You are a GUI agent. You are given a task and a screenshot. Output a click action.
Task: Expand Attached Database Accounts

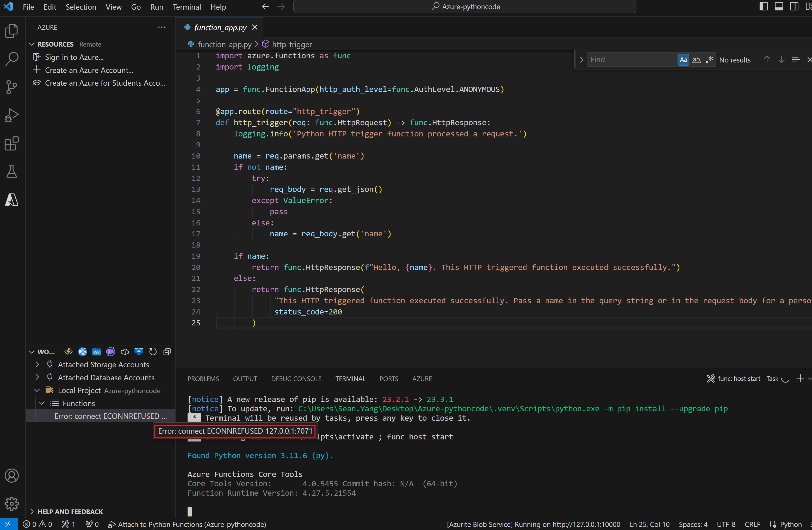[x=37, y=377]
